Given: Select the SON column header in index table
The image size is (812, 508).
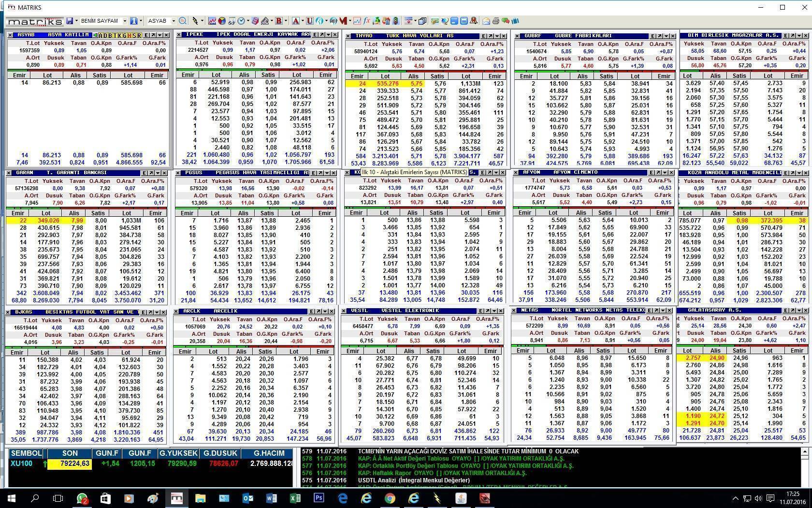Looking at the screenshot, I should point(70,453).
